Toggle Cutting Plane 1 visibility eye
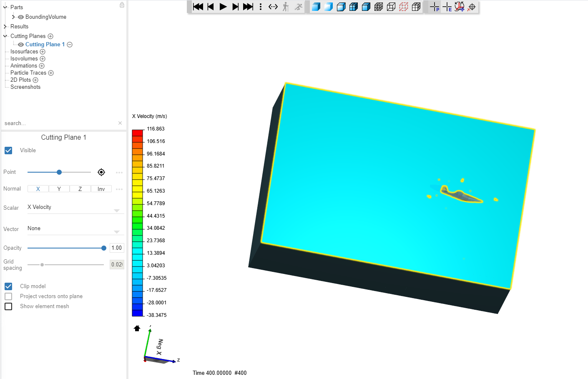588x379 pixels. point(21,45)
